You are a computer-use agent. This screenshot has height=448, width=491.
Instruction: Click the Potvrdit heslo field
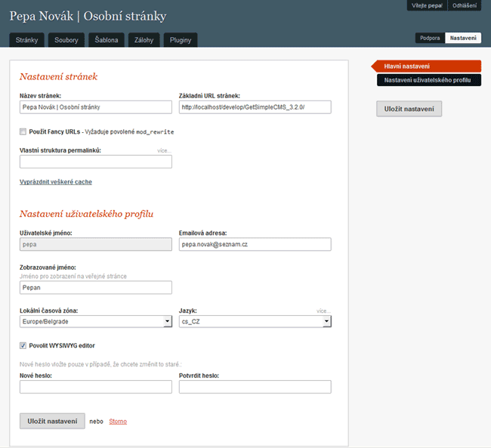tap(255, 387)
